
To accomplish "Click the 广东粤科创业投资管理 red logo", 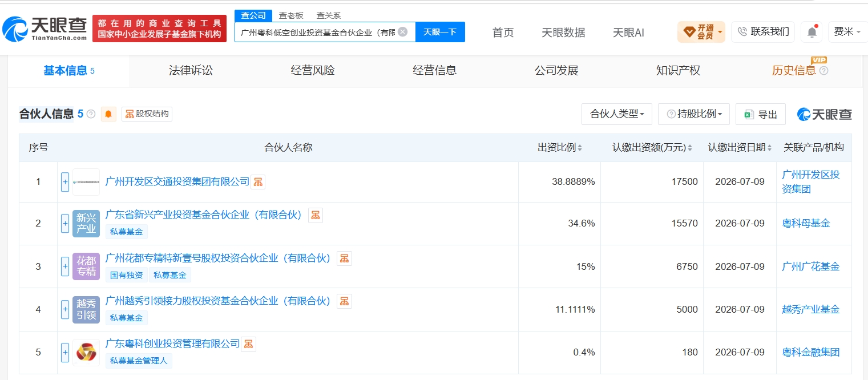I will pos(86,353).
